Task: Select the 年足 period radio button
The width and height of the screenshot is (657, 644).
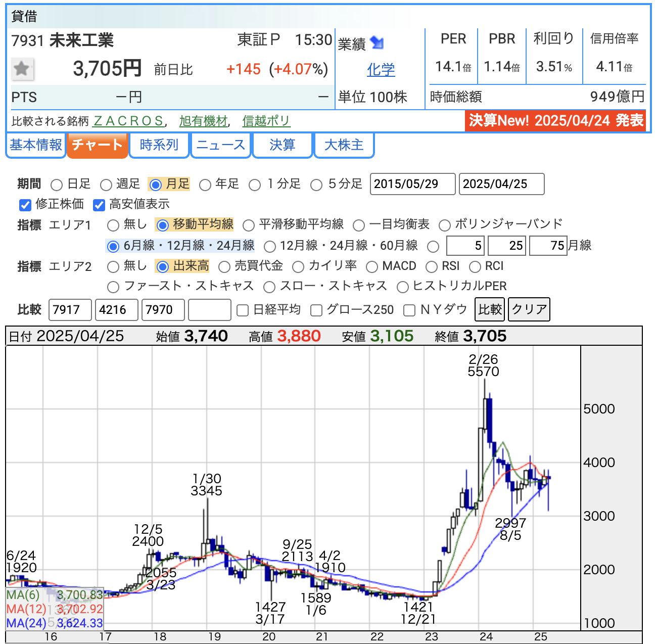Action: pos(205,185)
